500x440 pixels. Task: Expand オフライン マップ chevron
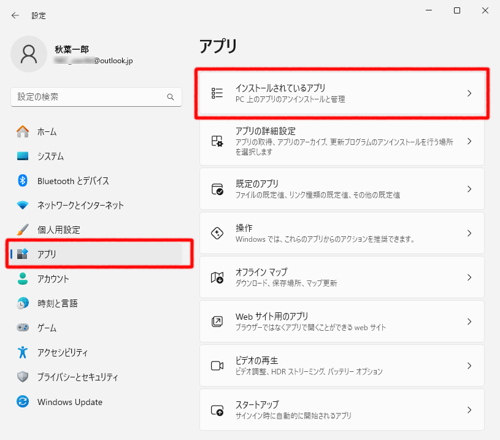[x=469, y=277]
